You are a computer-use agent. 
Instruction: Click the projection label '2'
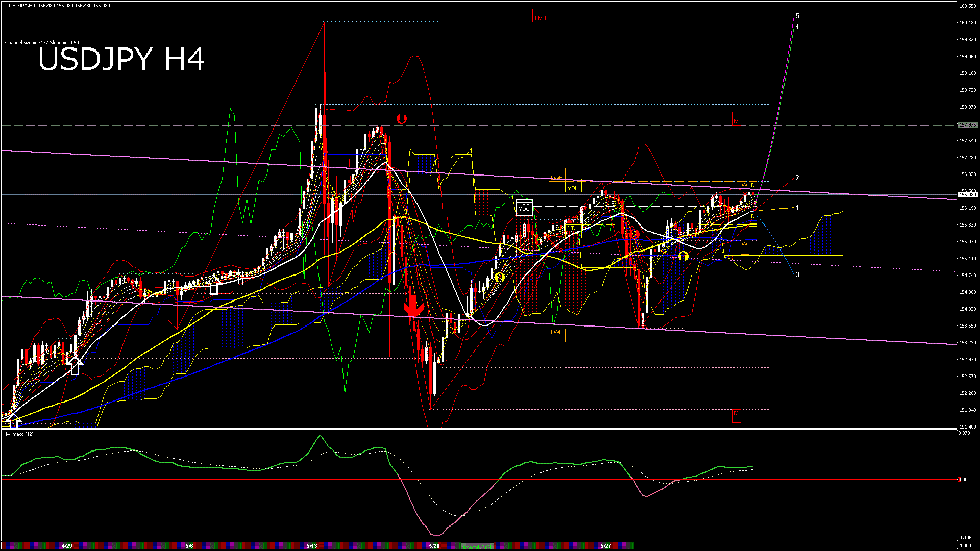pyautogui.click(x=797, y=178)
